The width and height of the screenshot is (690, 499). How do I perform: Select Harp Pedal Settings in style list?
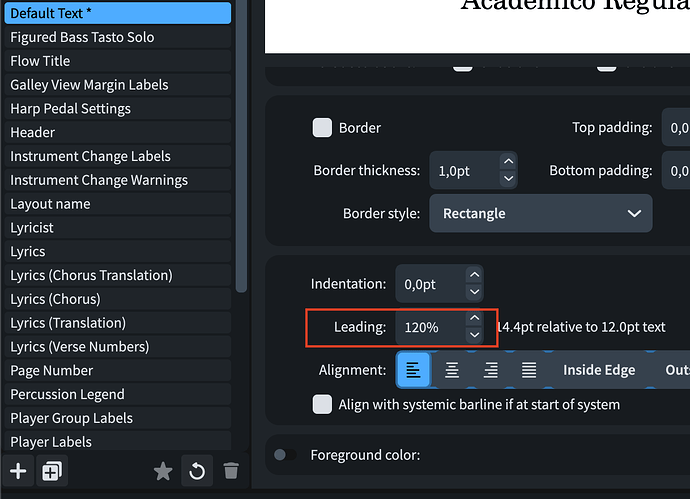click(x=70, y=108)
